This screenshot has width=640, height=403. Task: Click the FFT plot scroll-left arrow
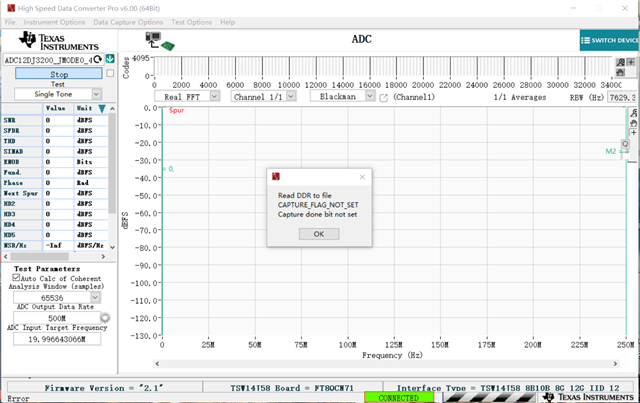click(157, 363)
